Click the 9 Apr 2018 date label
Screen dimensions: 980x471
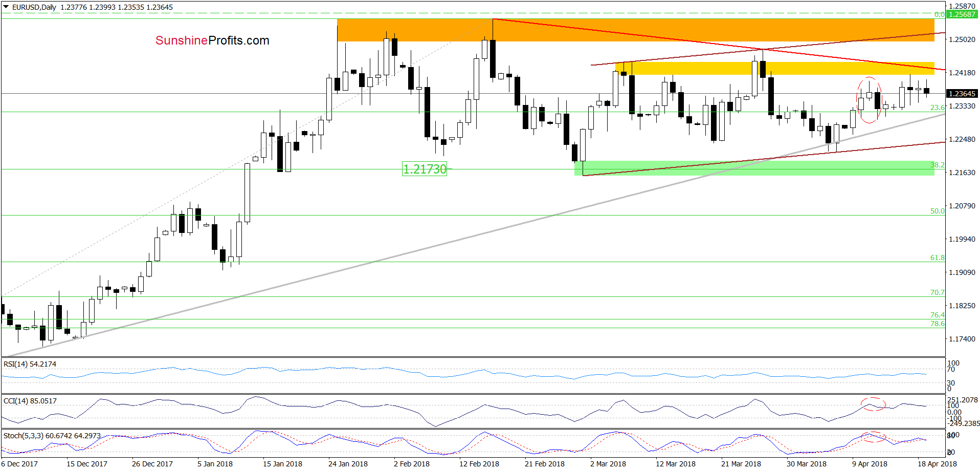click(870, 464)
